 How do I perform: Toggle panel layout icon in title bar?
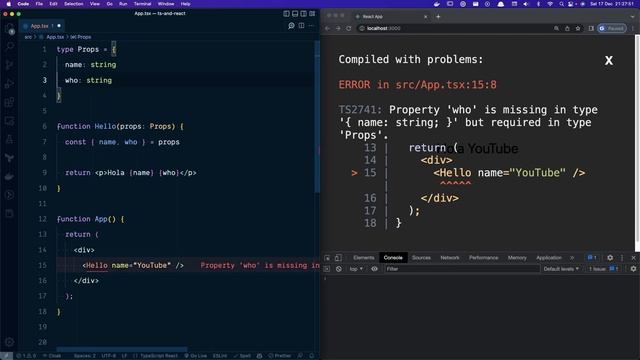pyautogui.click(x=295, y=13)
